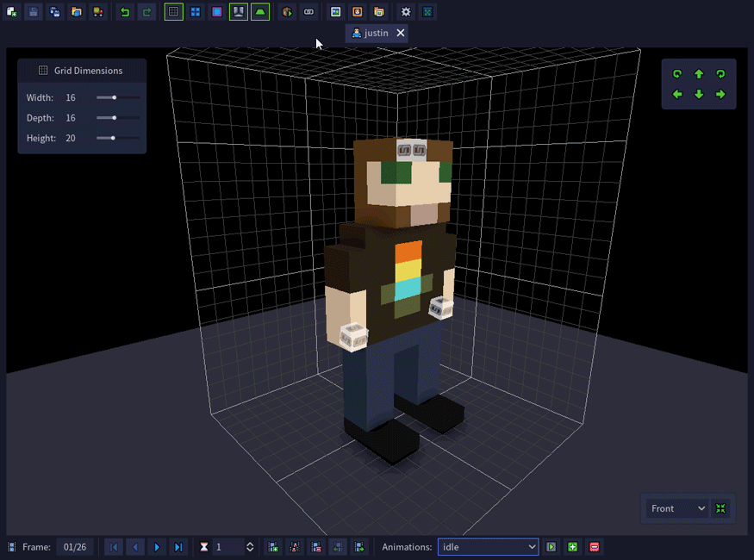The width and height of the screenshot is (754, 560).
Task: Toggle the highlighted floor plane button
Action: (x=260, y=12)
